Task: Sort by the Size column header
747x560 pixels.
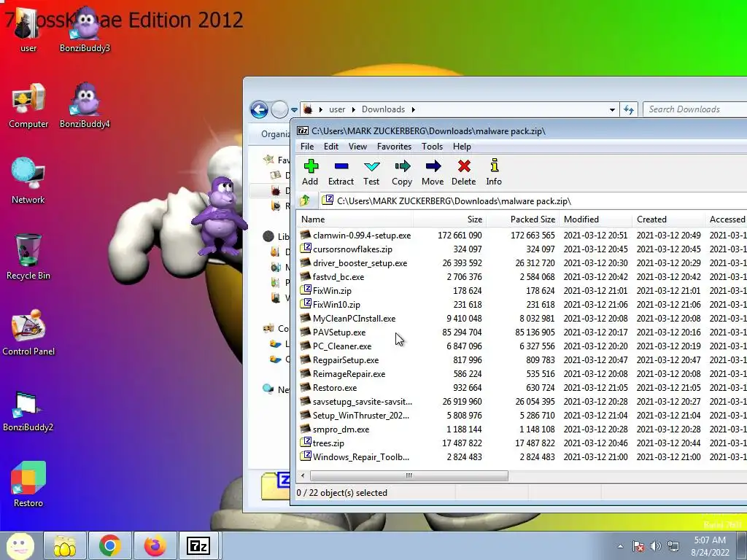Action: point(449,219)
